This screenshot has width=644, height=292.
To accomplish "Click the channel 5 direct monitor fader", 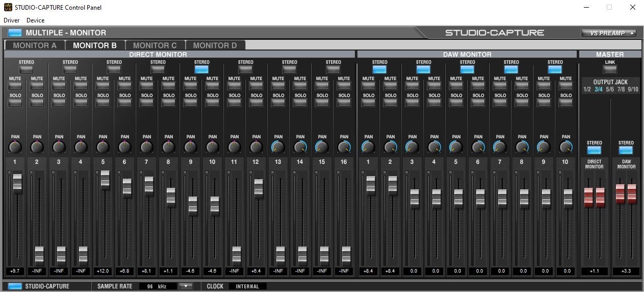I will 105,180.
